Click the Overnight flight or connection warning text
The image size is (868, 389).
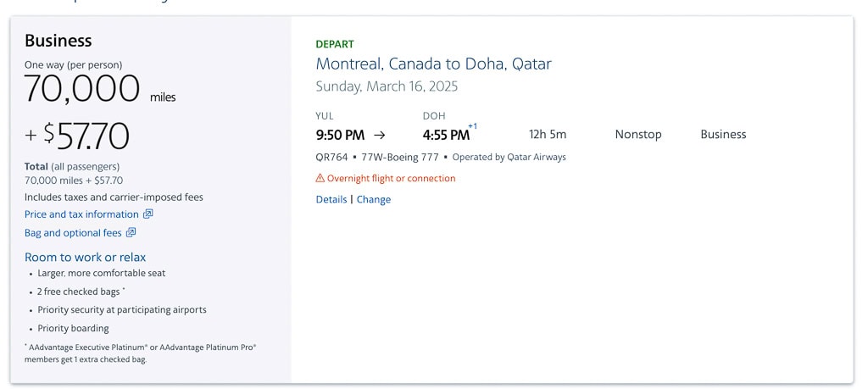pyautogui.click(x=391, y=179)
